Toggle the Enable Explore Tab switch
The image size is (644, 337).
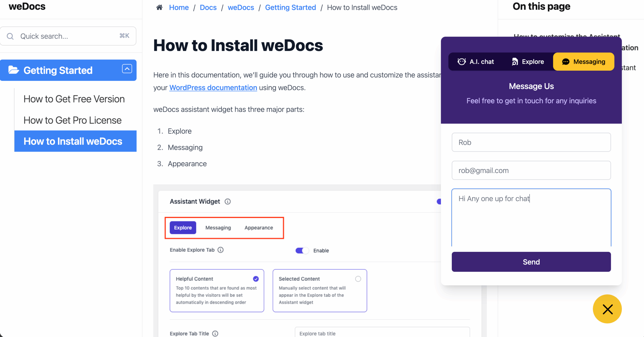302,251
